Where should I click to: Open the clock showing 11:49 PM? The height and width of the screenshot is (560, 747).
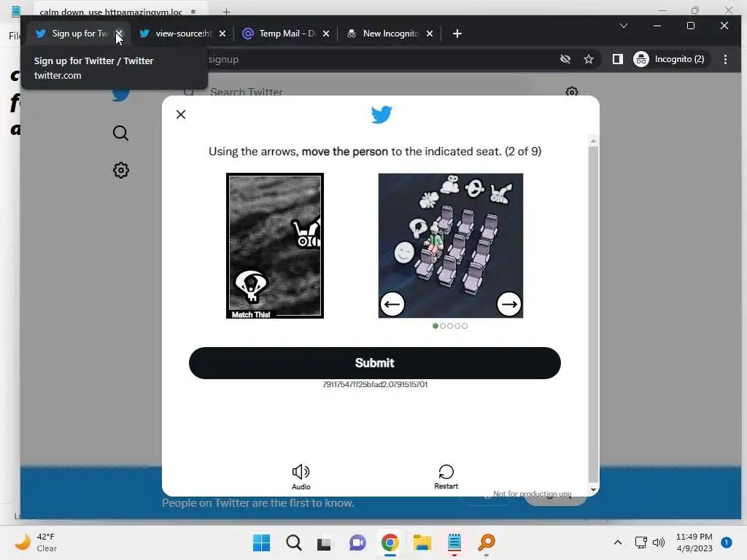pyautogui.click(x=694, y=542)
